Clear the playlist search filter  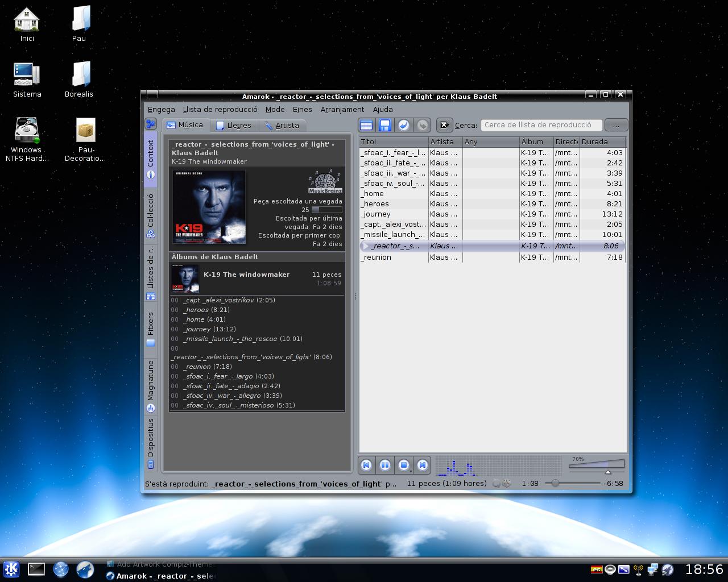click(x=445, y=125)
